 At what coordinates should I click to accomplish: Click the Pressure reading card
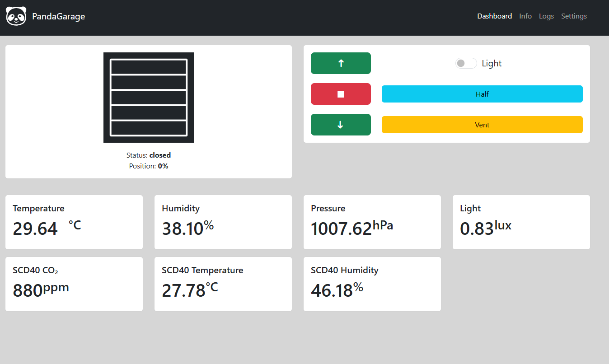click(x=372, y=222)
